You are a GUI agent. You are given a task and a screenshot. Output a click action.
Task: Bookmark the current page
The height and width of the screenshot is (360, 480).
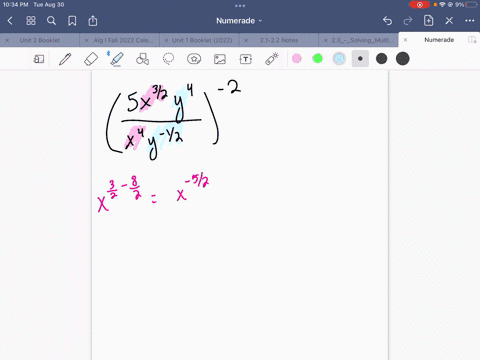(x=72, y=21)
